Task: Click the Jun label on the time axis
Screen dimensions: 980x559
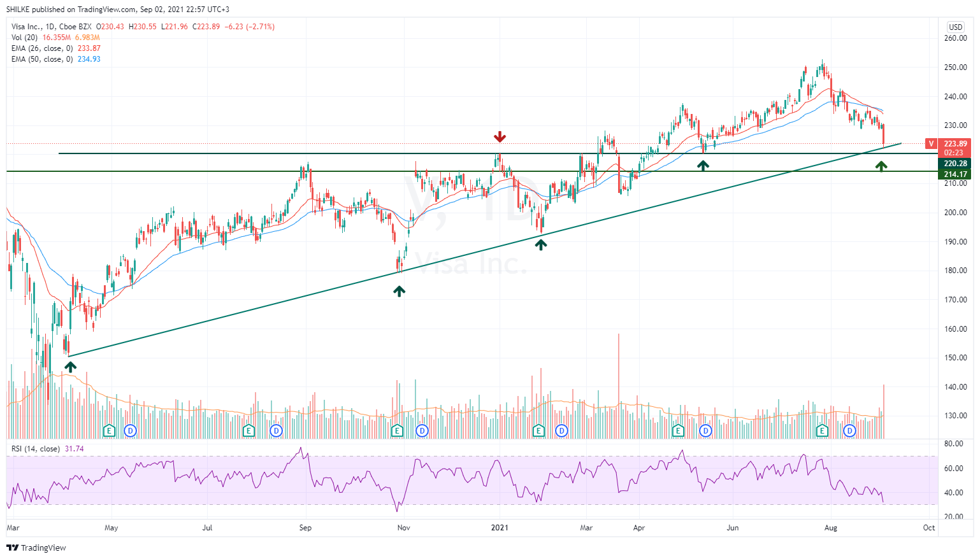Action: click(733, 528)
